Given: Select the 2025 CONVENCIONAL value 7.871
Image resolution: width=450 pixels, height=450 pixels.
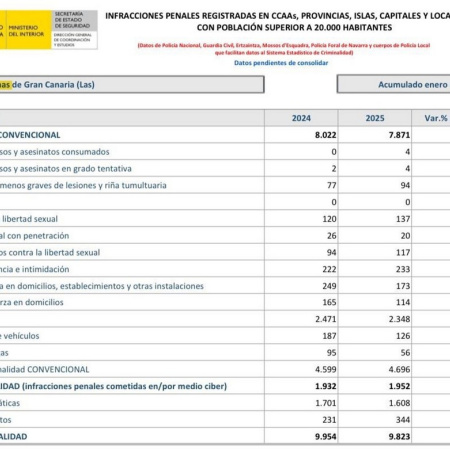Looking at the screenshot, I should coord(399,135).
